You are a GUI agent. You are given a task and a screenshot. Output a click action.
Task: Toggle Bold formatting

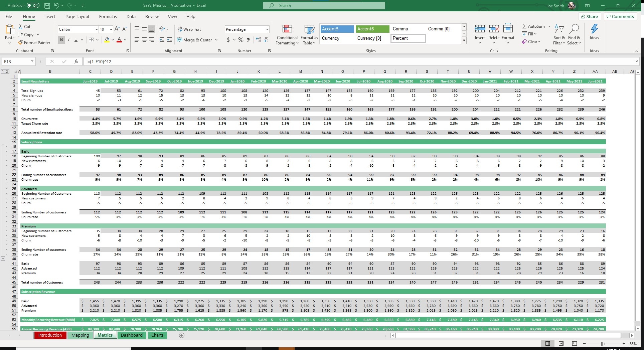[x=61, y=40]
